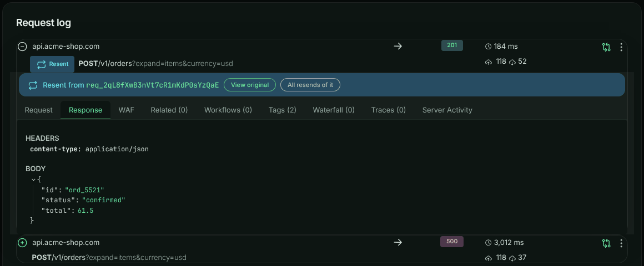Viewport: 644px width, 266px height.
Task: Click clock icon beside 184 ms
Action: 489,47
